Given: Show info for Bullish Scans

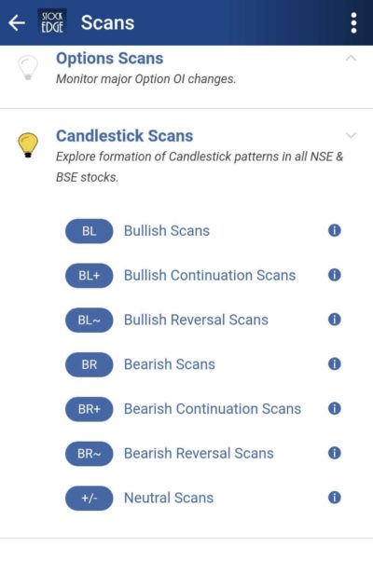Looking at the screenshot, I should [335, 230].
